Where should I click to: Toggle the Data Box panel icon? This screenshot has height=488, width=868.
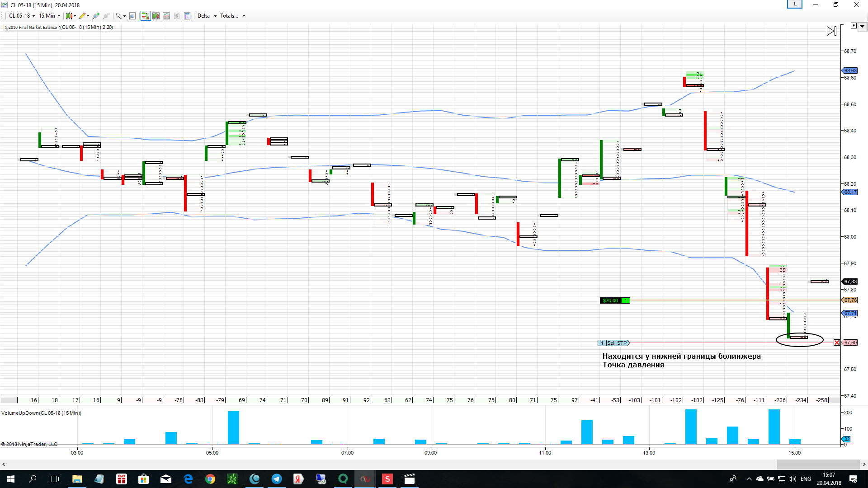187,16
